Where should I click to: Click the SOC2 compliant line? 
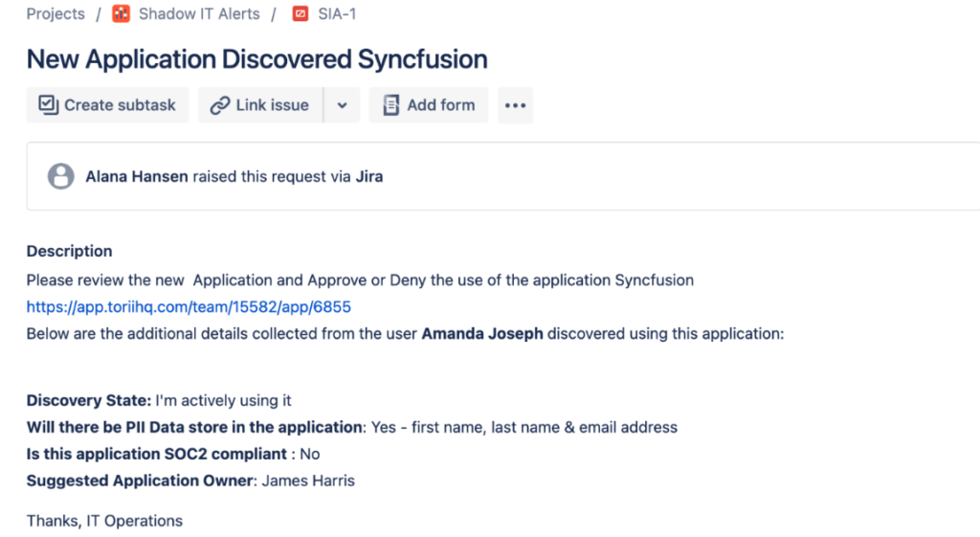click(173, 454)
